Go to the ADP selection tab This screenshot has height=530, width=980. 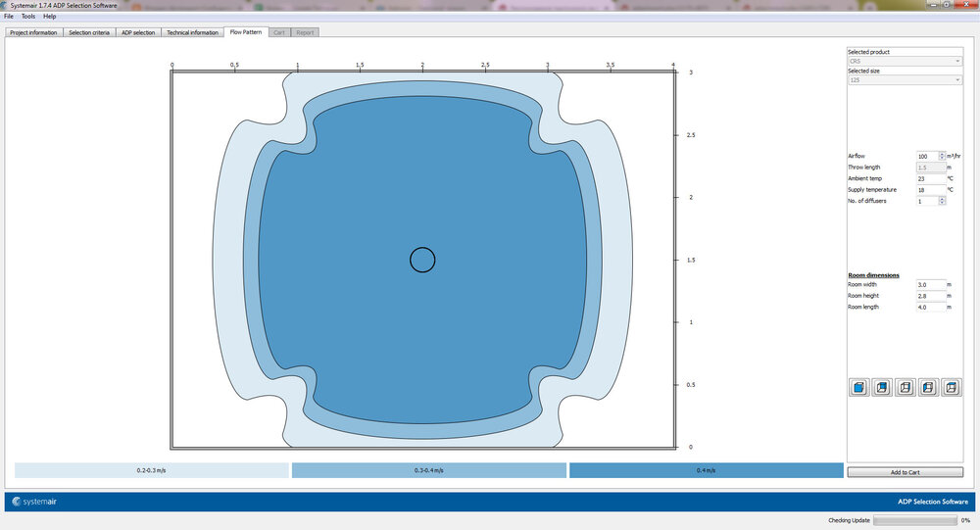tap(137, 32)
